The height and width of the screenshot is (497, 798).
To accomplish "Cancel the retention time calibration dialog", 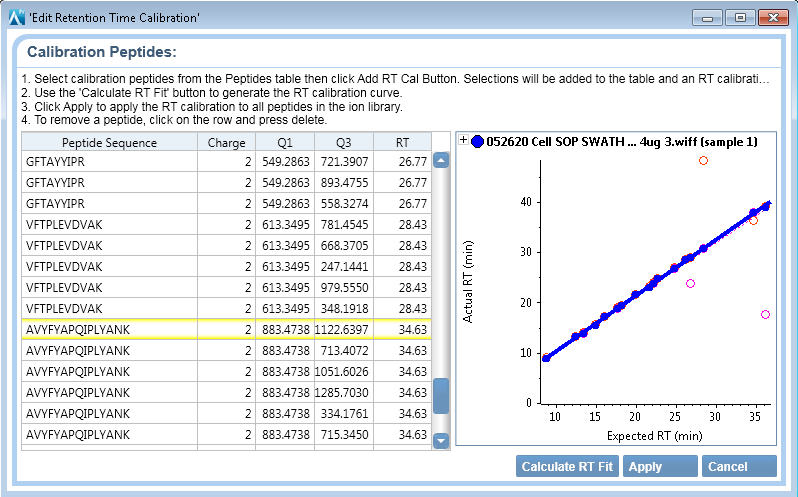I will coord(739,466).
